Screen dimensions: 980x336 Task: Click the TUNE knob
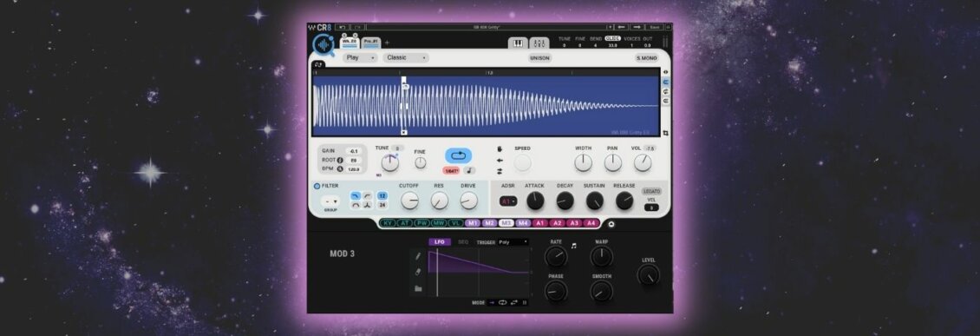pyautogui.click(x=390, y=163)
